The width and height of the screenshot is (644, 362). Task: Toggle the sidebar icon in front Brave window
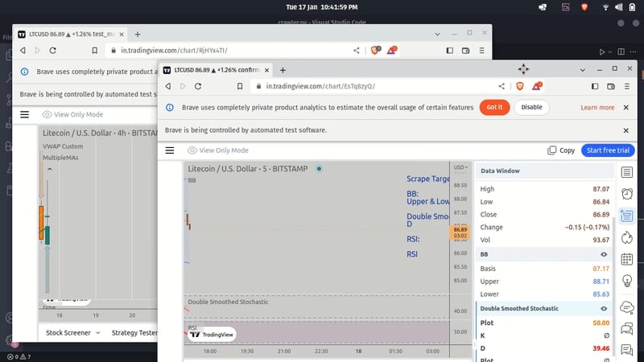tap(595, 86)
